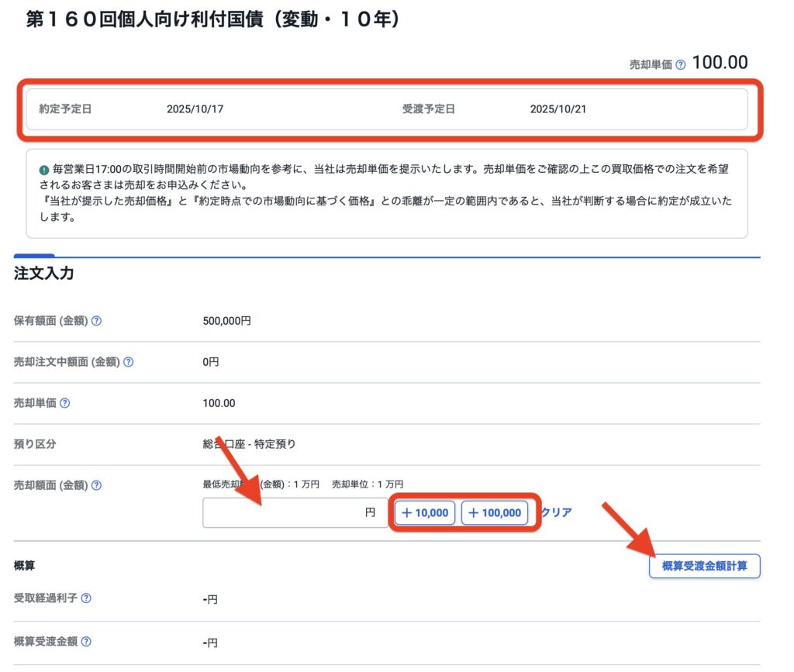794x672 pixels.
Task: Click the 総合口座 - 特定預り account text
Action: [249, 444]
